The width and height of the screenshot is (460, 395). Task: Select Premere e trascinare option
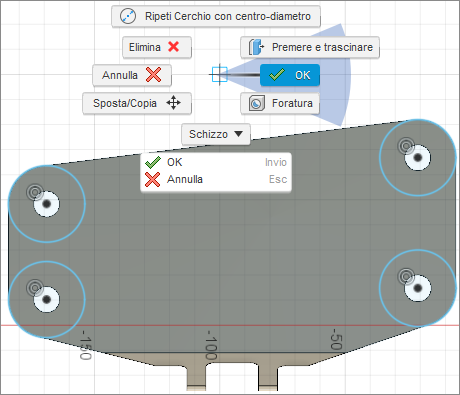(x=310, y=47)
